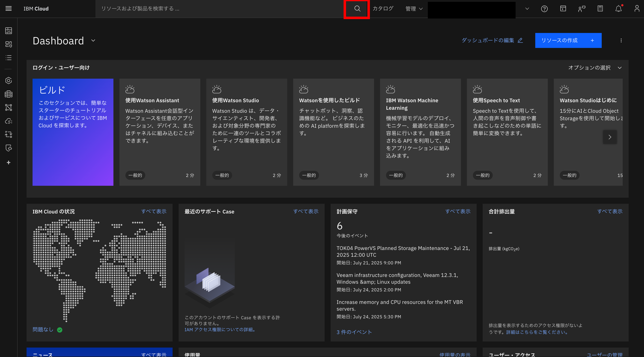This screenshot has width=644, height=357.
Task: Expand the Dashboard title dropdown chevron
Action: pos(93,40)
